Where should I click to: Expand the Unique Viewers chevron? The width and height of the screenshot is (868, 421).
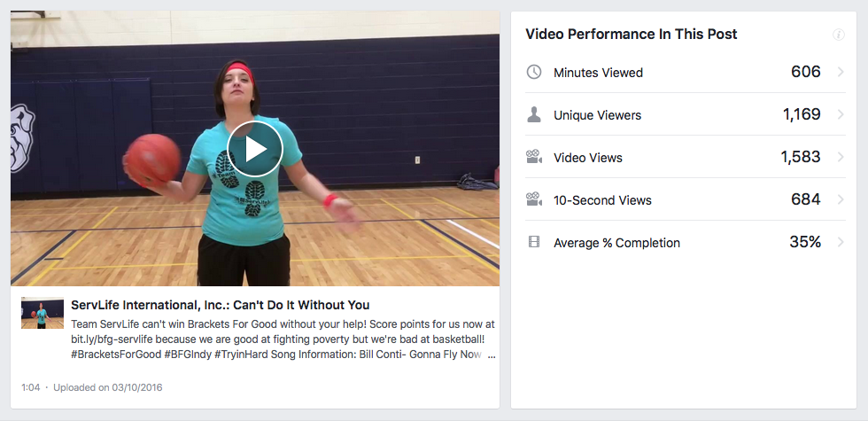pyautogui.click(x=841, y=114)
